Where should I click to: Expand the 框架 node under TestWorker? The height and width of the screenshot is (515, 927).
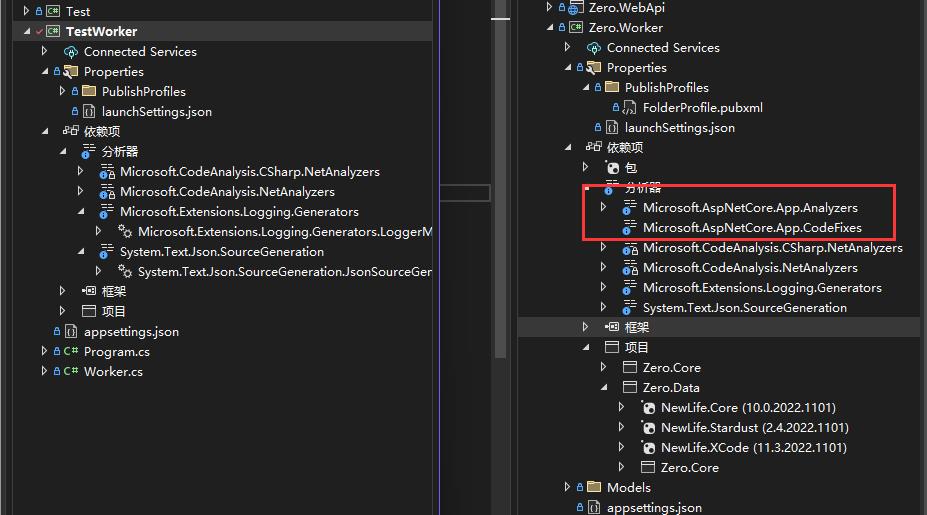pyautogui.click(x=62, y=291)
